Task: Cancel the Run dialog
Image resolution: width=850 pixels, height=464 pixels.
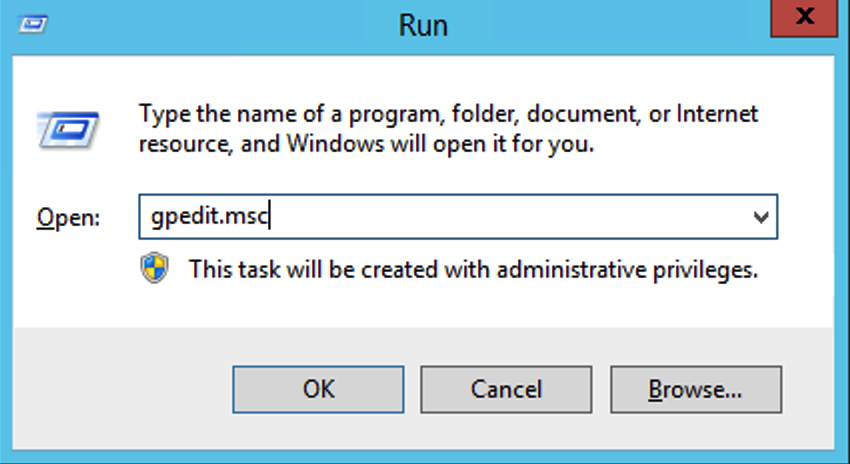Action: tap(506, 388)
